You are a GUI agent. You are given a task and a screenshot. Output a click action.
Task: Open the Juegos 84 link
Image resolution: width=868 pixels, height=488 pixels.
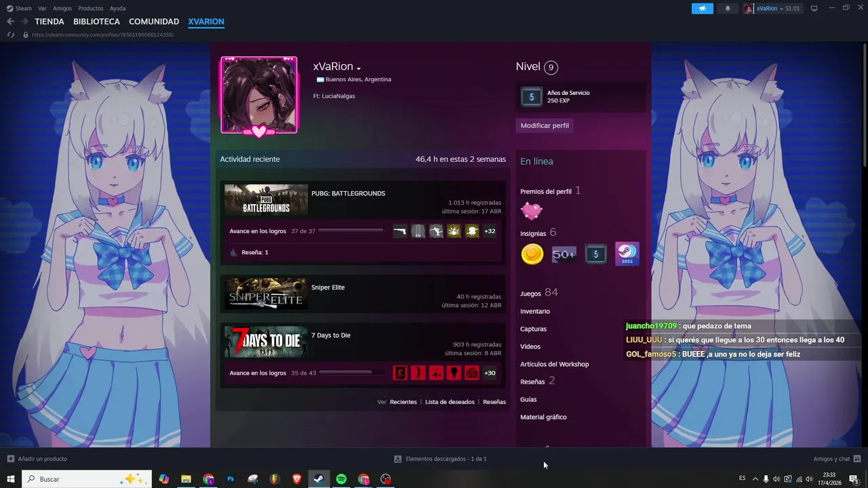pyautogui.click(x=539, y=293)
